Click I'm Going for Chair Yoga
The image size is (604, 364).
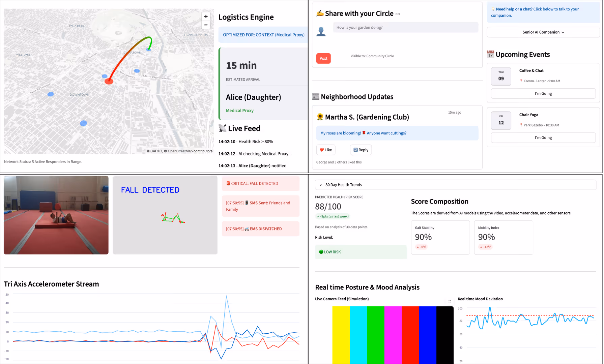click(x=543, y=138)
